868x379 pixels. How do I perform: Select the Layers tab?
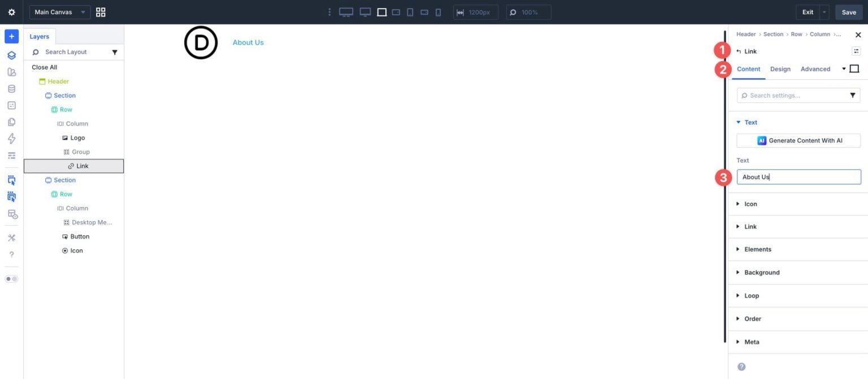(x=40, y=37)
